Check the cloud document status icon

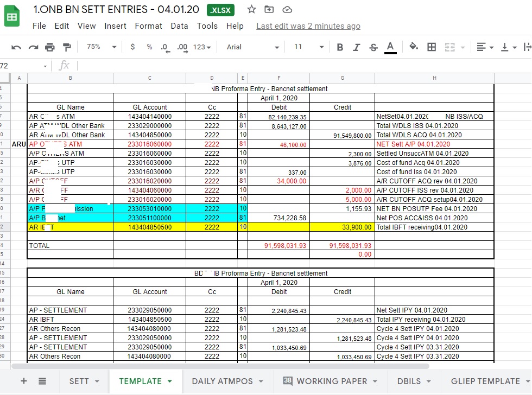(287, 9)
